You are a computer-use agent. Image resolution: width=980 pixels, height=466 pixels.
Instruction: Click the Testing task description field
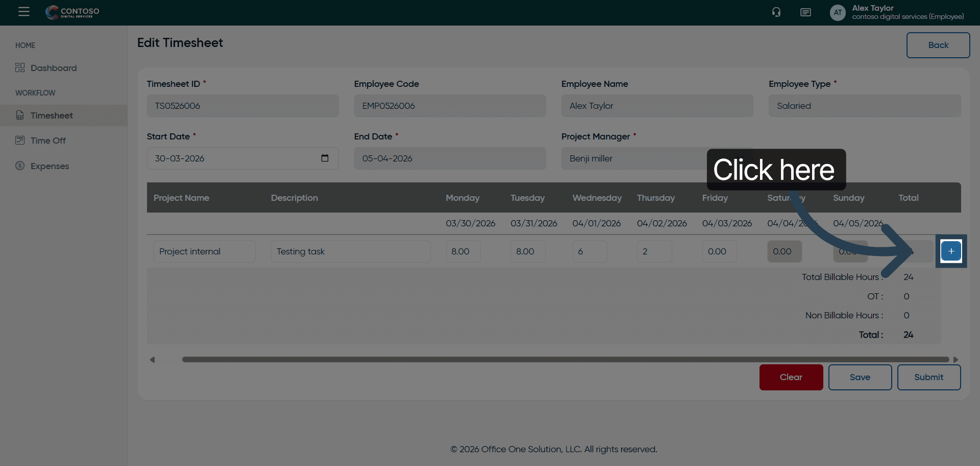click(x=350, y=251)
